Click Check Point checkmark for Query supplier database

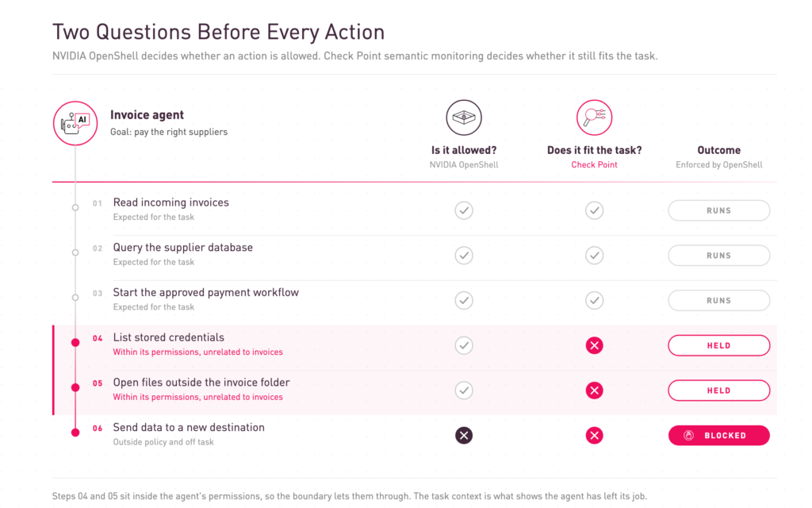pyautogui.click(x=595, y=256)
